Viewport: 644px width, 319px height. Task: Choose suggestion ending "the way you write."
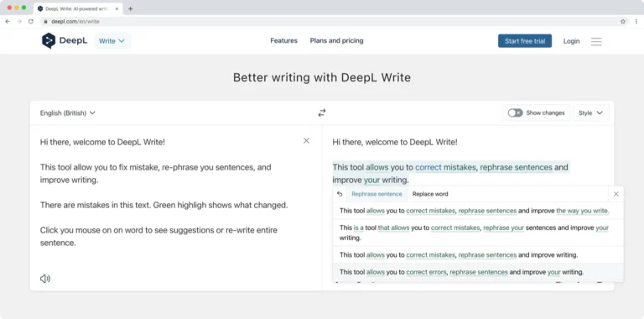coord(478,211)
